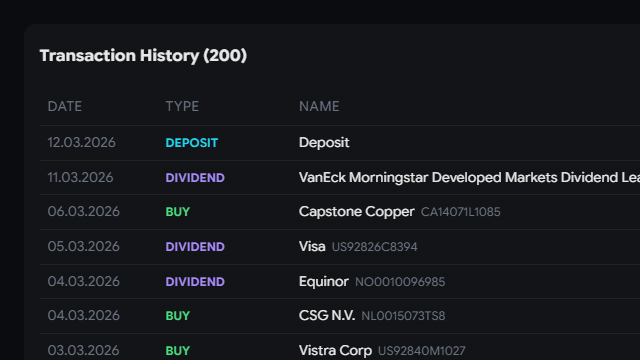Image resolution: width=640 pixels, height=360 pixels.
Task: Click ISIN code US92826C8394
Action: click(x=374, y=247)
